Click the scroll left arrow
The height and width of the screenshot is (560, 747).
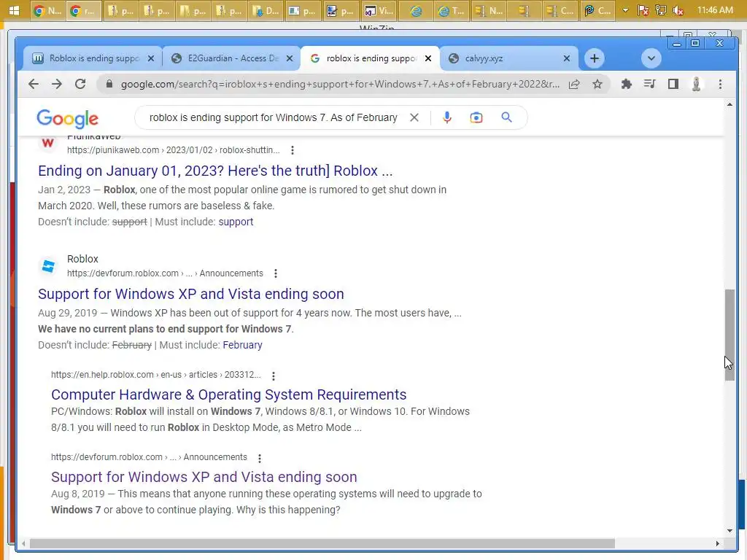(23, 543)
